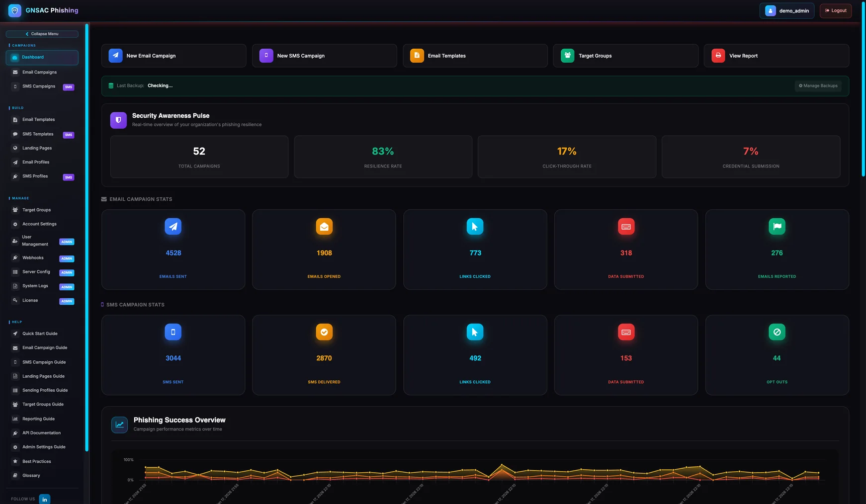Collapse the sidebar menu
Image resolution: width=866 pixels, height=504 pixels.
(42, 34)
